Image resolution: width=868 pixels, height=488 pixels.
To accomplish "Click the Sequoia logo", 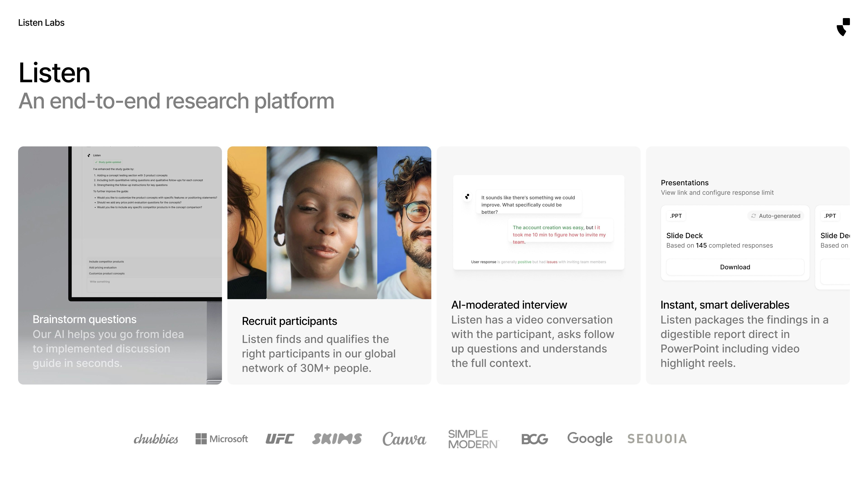I will 657,439.
